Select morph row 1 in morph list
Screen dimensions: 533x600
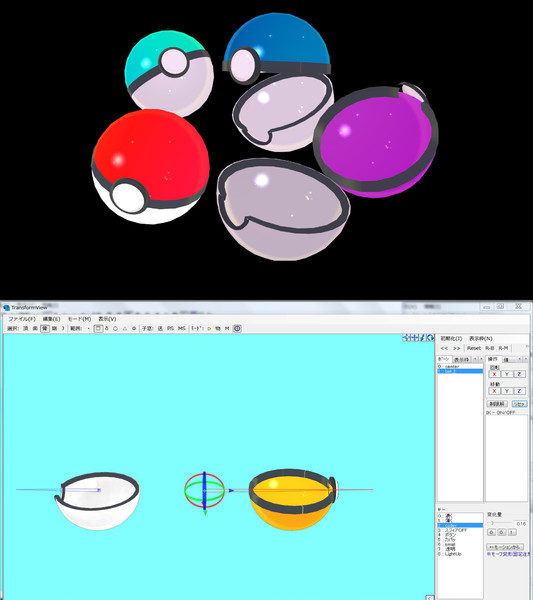(460, 520)
